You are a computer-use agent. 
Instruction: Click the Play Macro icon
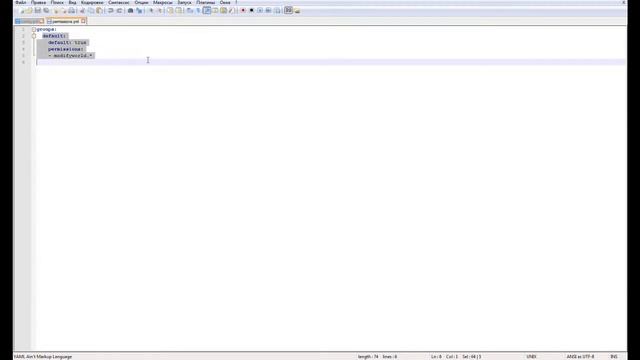[x=260, y=11]
